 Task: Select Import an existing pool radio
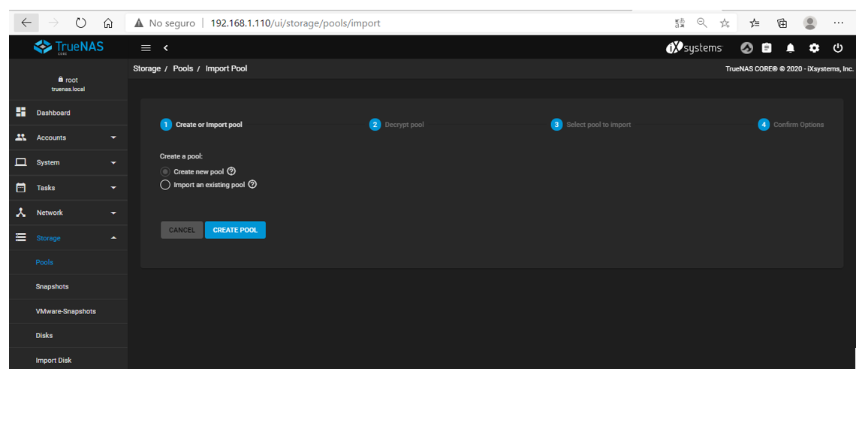165,185
